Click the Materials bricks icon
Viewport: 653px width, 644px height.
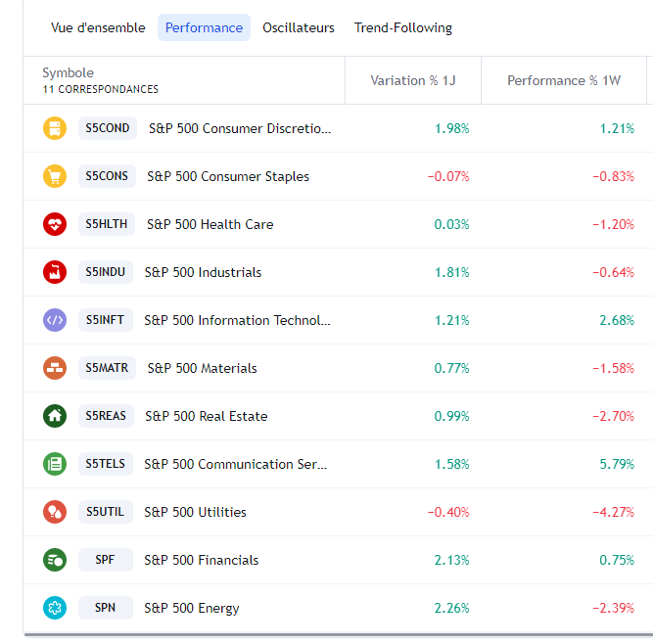pyautogui.click(x=55, y=368)
